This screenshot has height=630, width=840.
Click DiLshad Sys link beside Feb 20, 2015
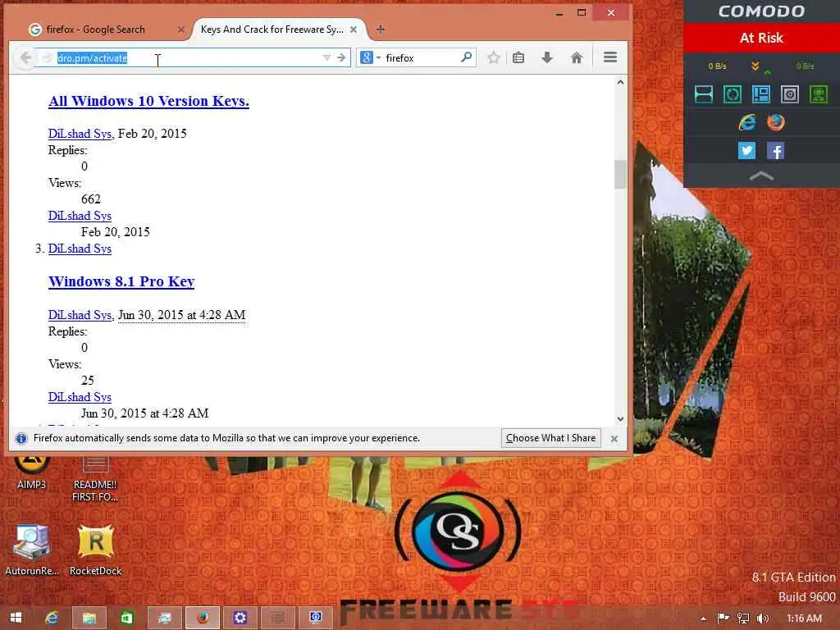[80, 134]
